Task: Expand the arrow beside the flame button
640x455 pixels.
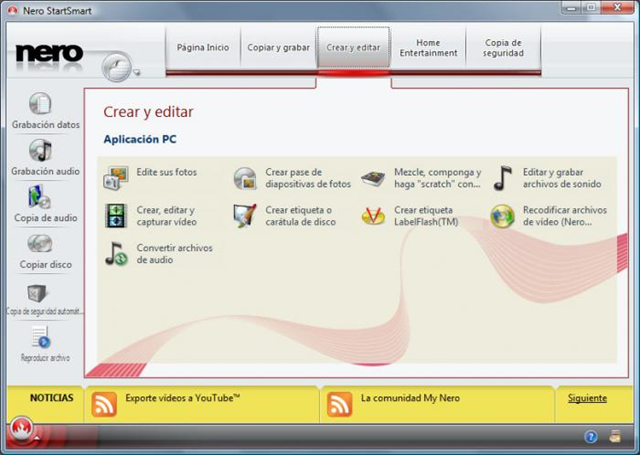Action: (x=37, y=438)
